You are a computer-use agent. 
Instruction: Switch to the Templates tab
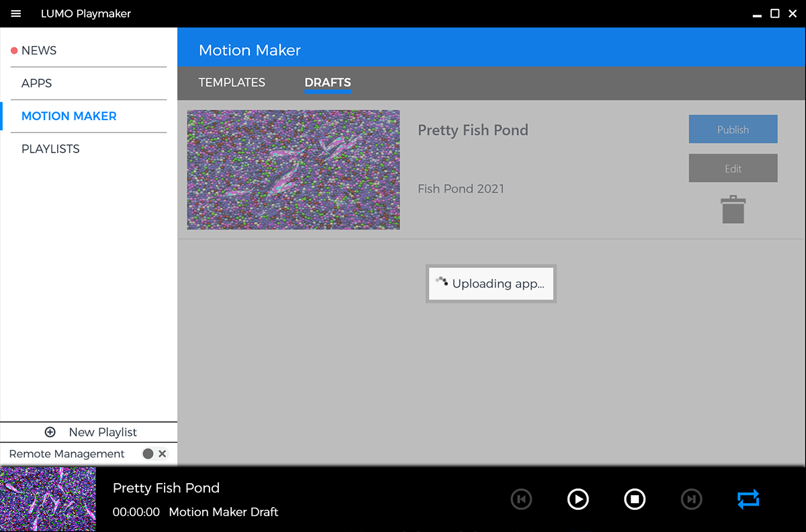pyautogui.click(x=232, y=83)
